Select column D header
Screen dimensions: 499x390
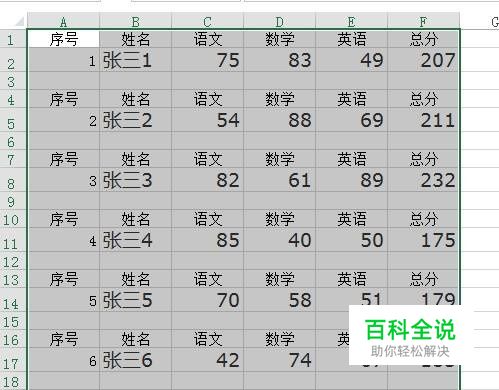[x=279, y=22]
